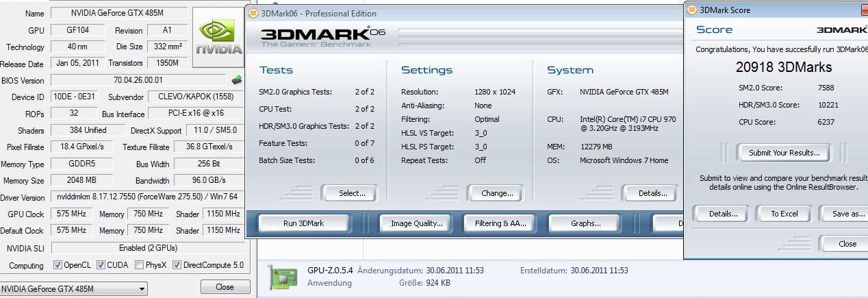This screenshot has width=868, height=298.
Task: Click the Transistors field 1950M
Action: [166, 64]
